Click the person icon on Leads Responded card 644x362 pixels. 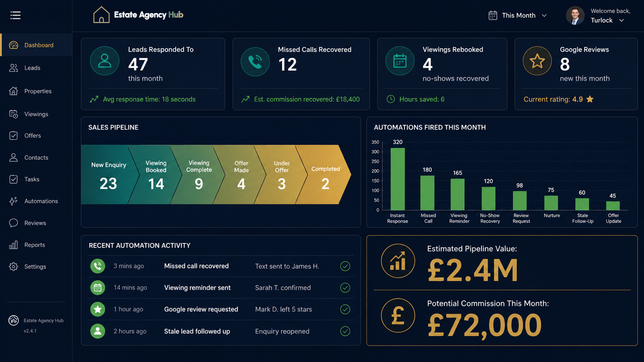tap(104, 61)
